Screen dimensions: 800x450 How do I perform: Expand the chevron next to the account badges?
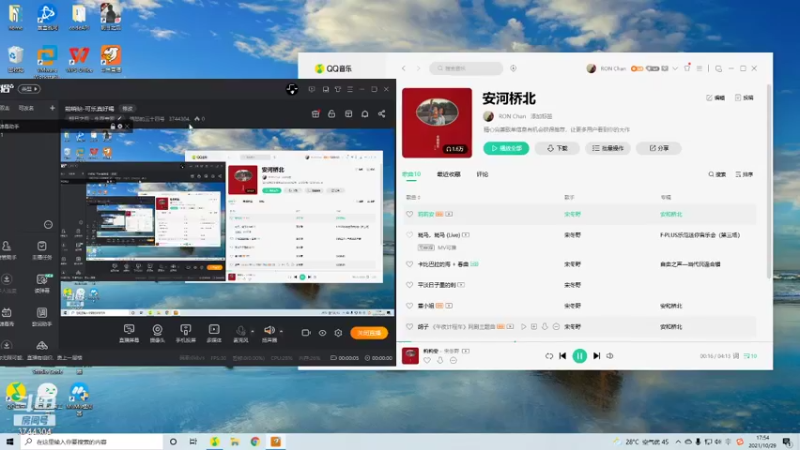675,68
